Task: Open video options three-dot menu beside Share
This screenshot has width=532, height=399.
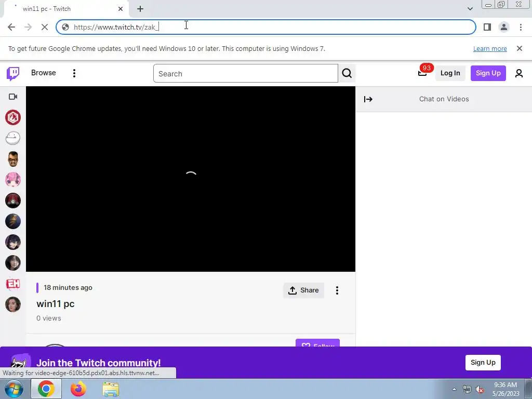Action: pyautogui.click(x=337, y=290)
